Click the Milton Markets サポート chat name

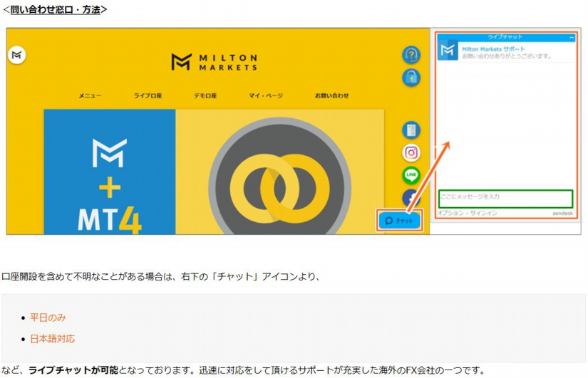click(493, 48)
